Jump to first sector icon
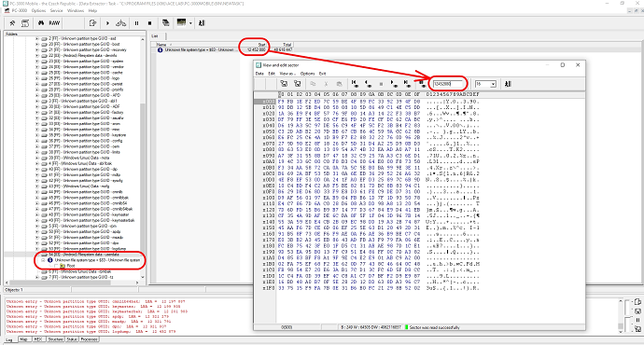 pos(355,84)
